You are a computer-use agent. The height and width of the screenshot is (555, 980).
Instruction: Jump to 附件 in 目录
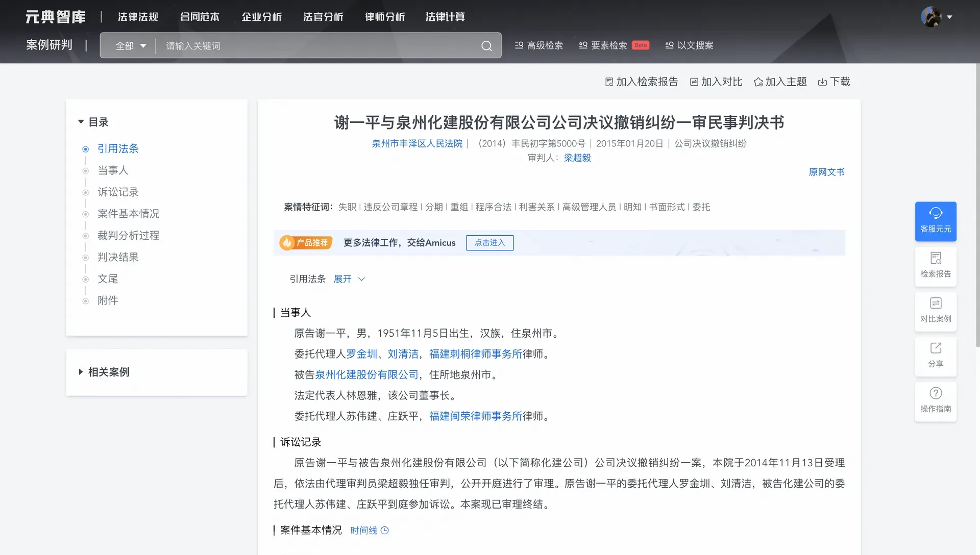(x=108, y=301)
